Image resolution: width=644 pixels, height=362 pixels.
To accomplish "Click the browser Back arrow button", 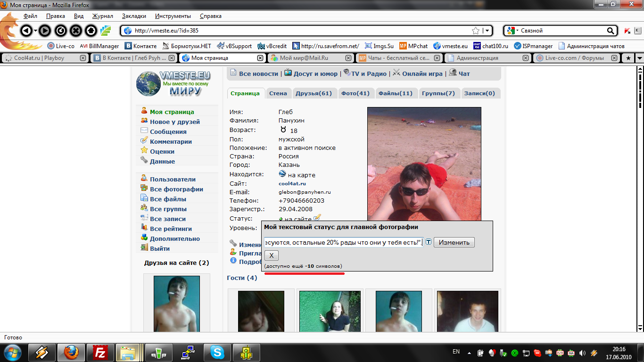I will tap(26, 31).
